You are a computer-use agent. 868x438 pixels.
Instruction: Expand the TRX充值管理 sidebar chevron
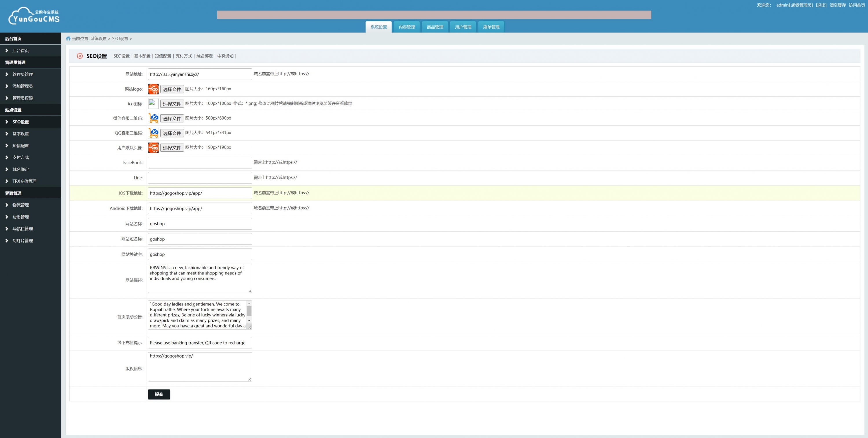coord(7,181)
